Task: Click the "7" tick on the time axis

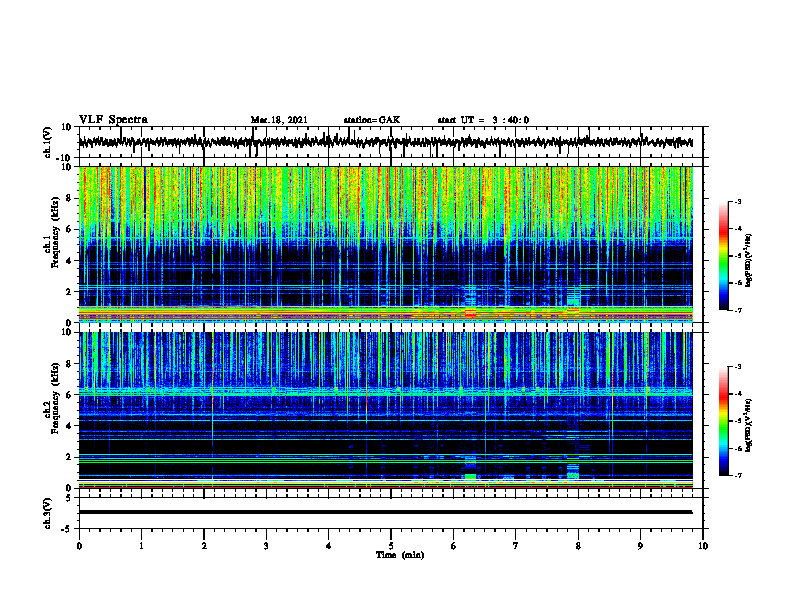Action: coord(516,546)
